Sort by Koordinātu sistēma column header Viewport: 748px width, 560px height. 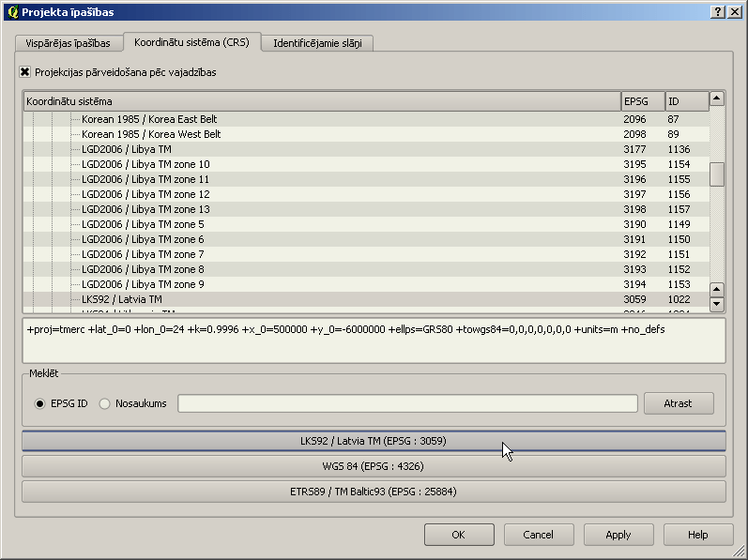coord(322,101)
